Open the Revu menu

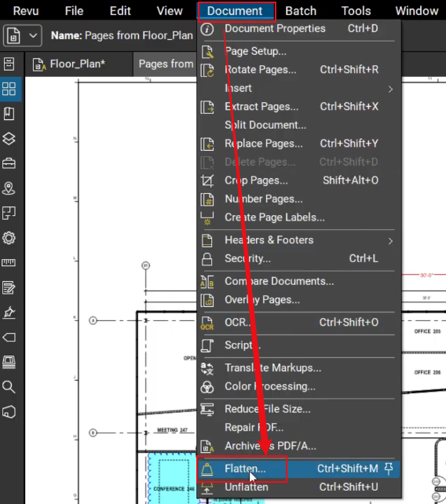click(x=26, y=11)
